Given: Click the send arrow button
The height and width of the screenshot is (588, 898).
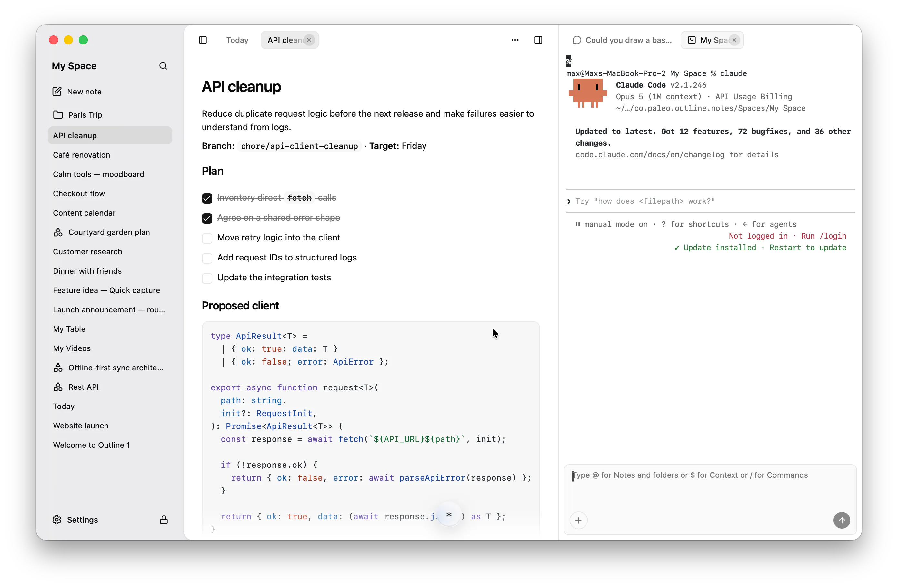Looking at the screenshot, I should (x=842, y=521).
